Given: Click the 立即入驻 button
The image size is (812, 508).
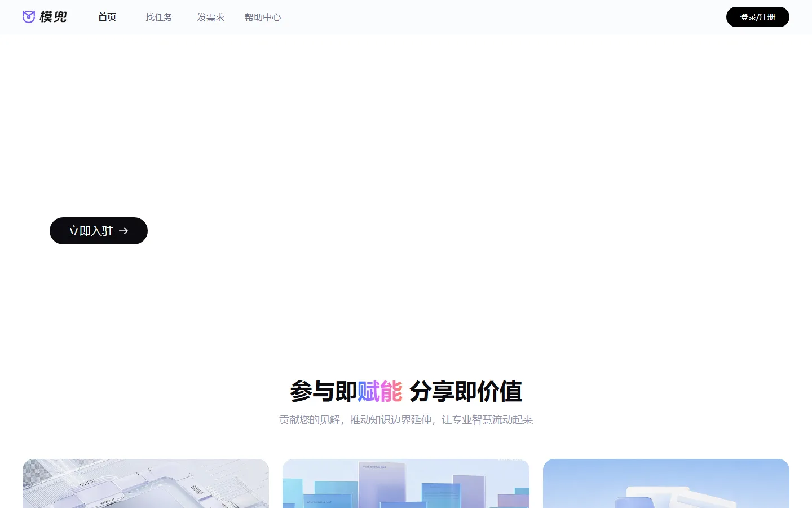Looking at the screenshot, I should click(x=99, y=231).
